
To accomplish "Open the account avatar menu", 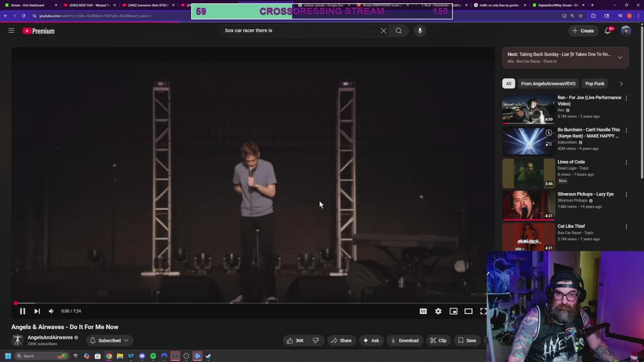I will [626, 31].
